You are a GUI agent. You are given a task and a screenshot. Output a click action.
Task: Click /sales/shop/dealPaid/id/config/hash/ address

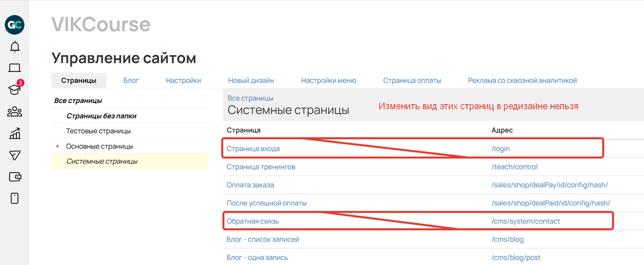tap(551, 203)
